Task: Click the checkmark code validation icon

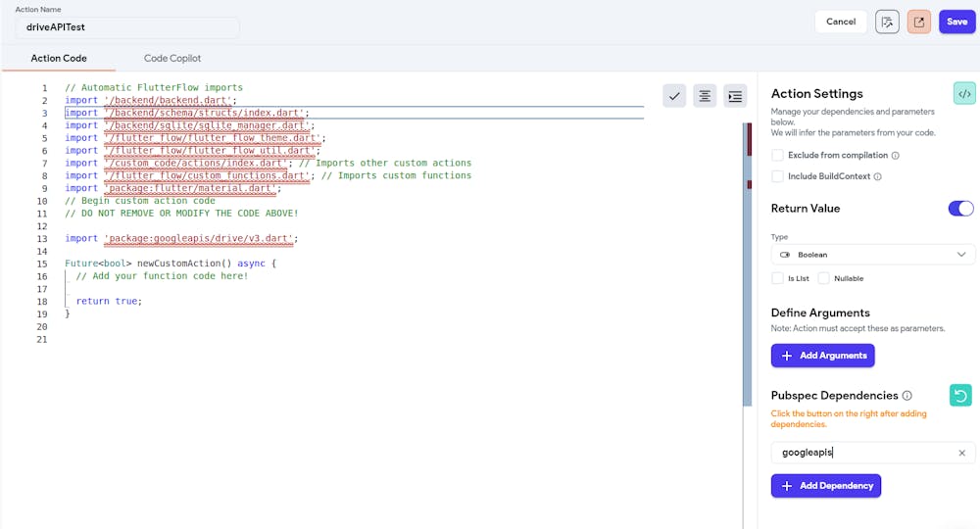Action: (674, 95)
